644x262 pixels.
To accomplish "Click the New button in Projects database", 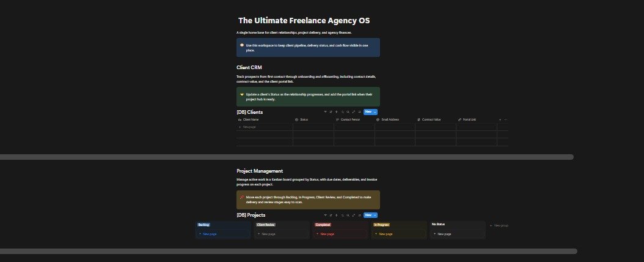I will point(368,215).
